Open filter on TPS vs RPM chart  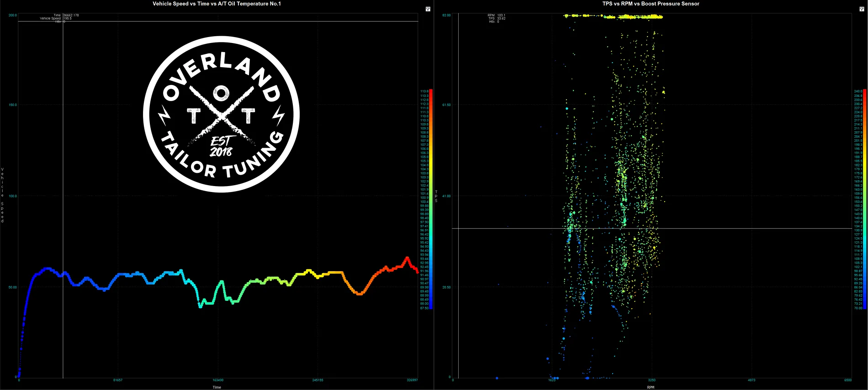click(x=862, y=9)
